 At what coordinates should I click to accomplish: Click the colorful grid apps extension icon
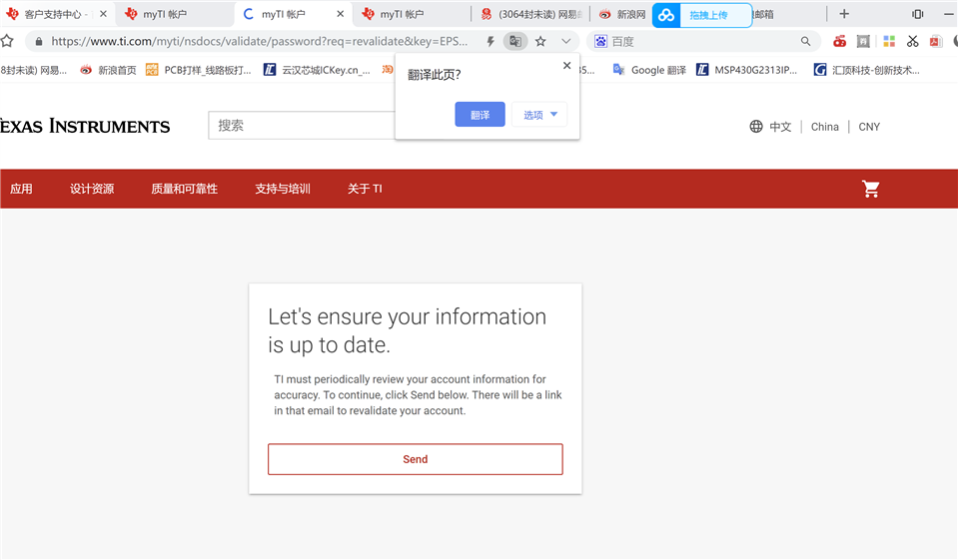(889, 41)
